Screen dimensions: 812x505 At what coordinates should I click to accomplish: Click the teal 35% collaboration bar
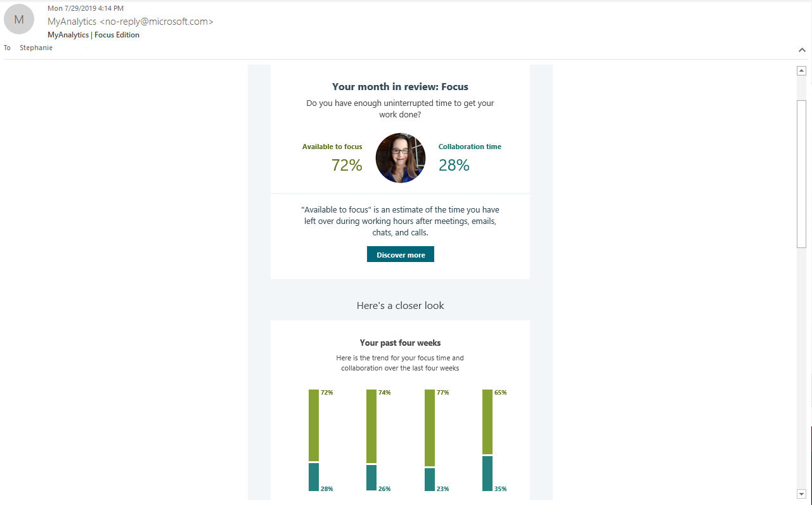[x=487, y=473]
